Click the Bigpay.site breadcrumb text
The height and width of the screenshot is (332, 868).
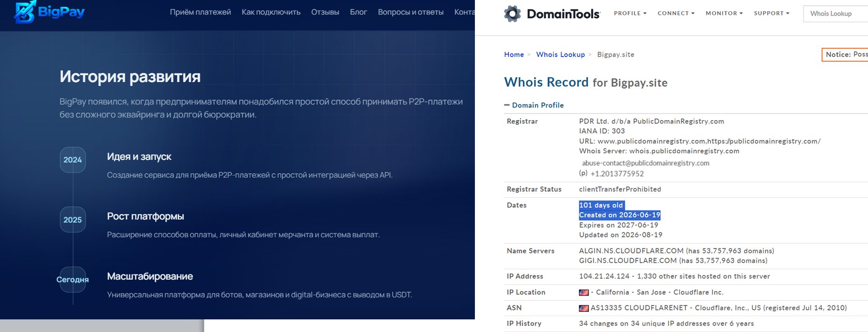pos(616,55)
